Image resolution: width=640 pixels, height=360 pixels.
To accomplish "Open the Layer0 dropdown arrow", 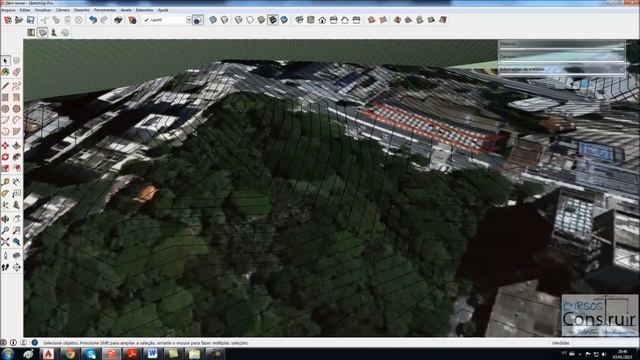I will 189,20.
